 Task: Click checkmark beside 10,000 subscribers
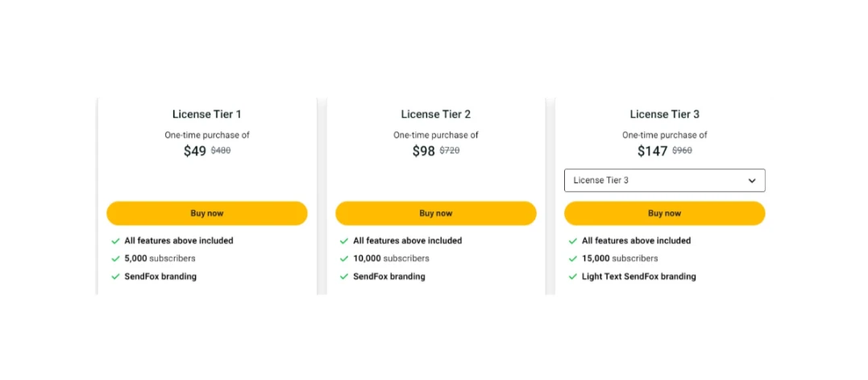[344, 259]
